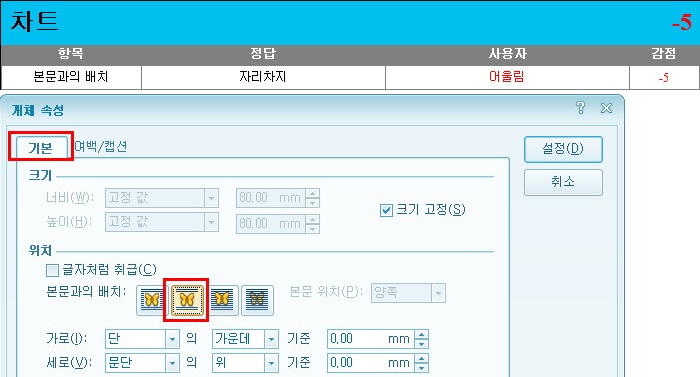This screenshot has width=700, height=377.
Task: Click the 취소 button
Action: [x=563, y=182]
